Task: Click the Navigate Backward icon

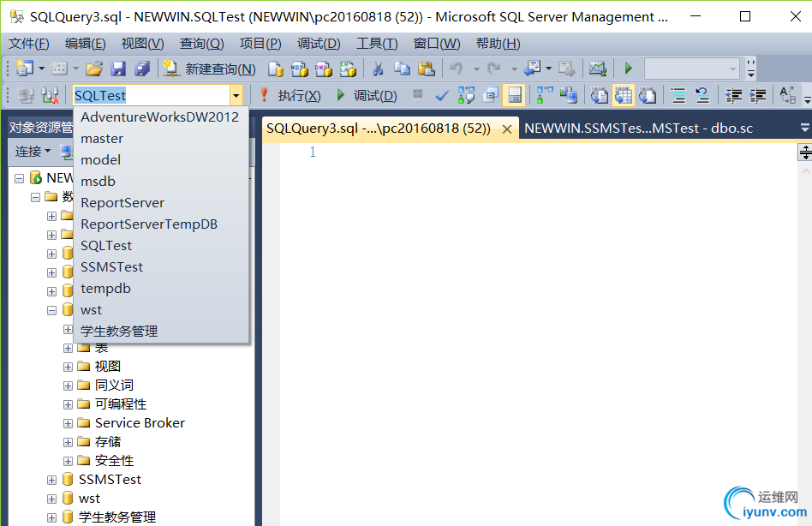Action: pos(533,68)
